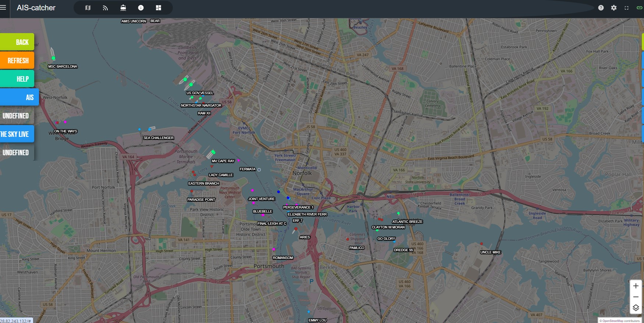Image resolution: width=644 pixels, height=323 pixels.
Task: Open help question mark icon
Action: click(601, 8)
